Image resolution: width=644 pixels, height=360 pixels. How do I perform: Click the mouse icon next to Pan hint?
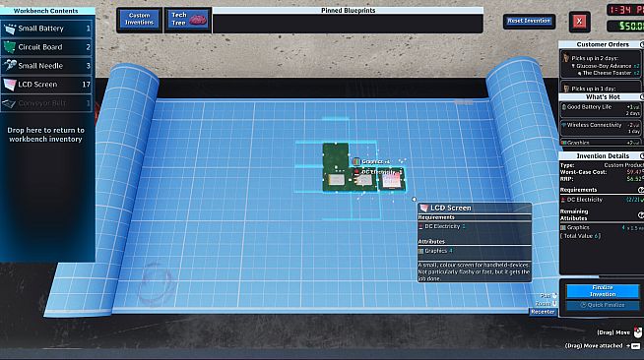(x=554, y=296)
